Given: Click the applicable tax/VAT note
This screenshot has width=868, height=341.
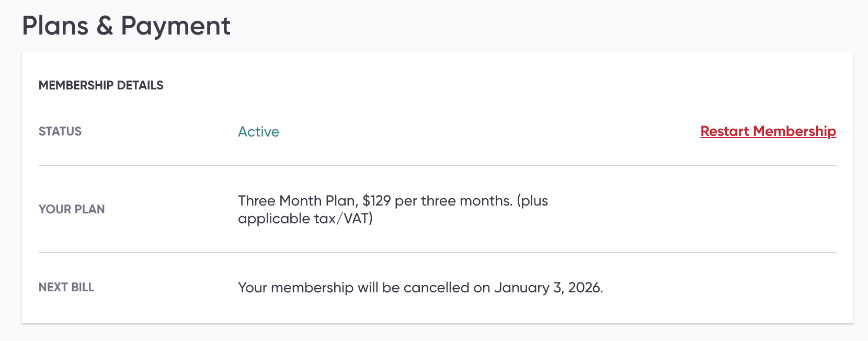Looking at the screenshot, I should click(x=305, y=219).
